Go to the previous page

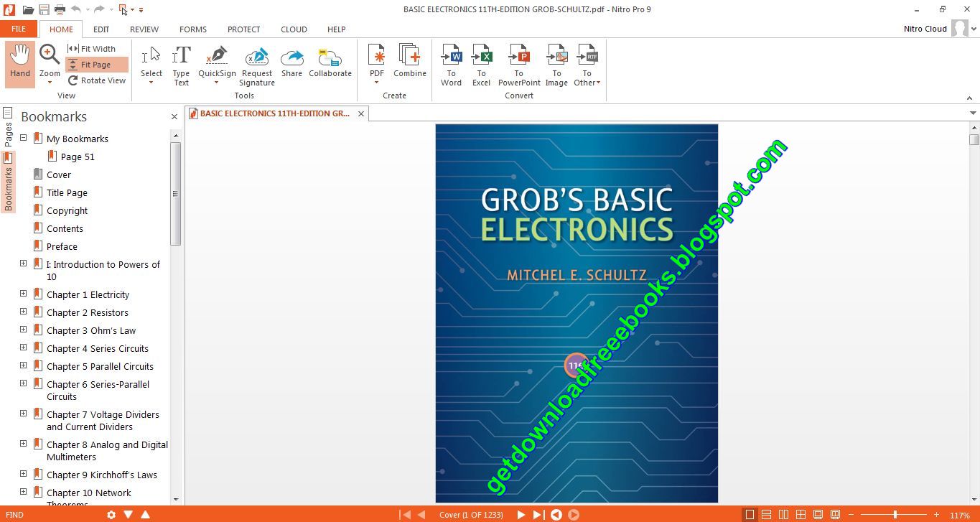421,515
